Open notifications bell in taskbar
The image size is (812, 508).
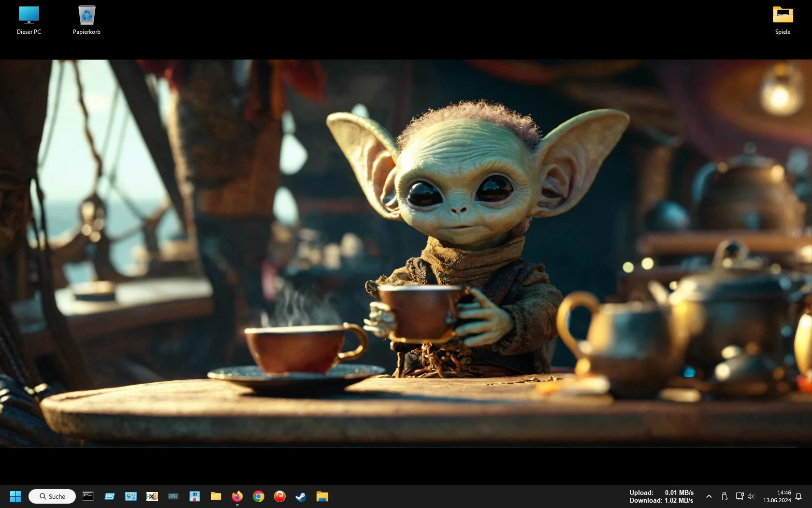coord(798,496)
